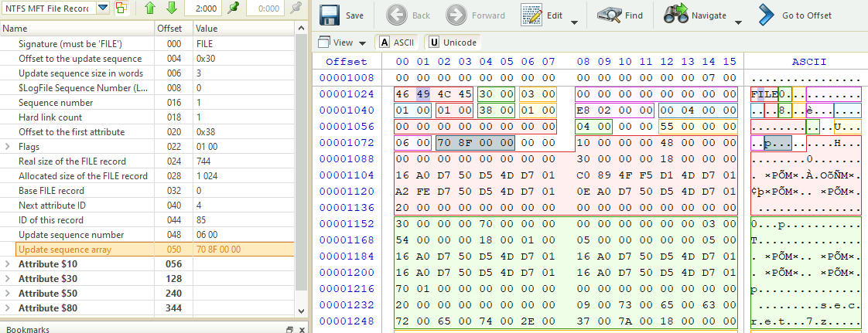Click the E8 02 00 00 hex bytes
868x333 pixels.
[614, 110]
